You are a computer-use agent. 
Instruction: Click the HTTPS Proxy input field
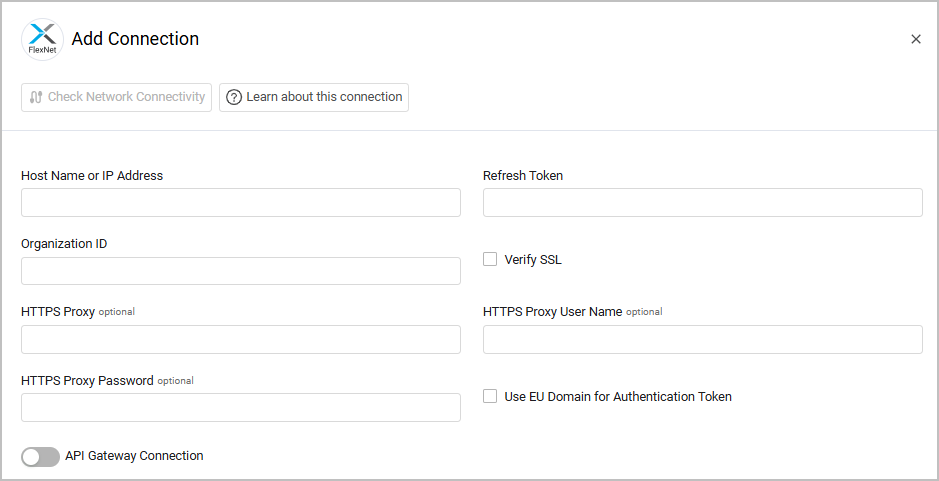(x=240, y=339)
